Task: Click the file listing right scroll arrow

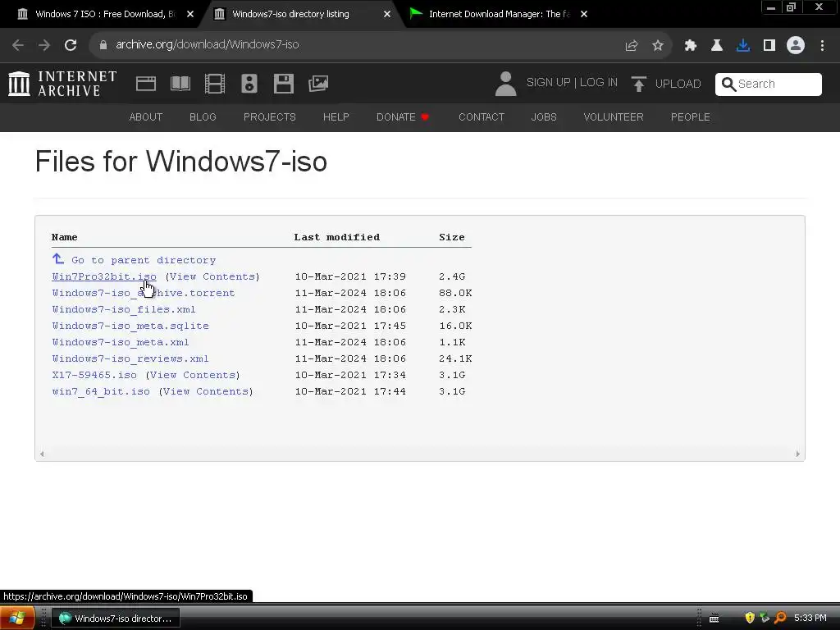Action: [x=797, y=454]
